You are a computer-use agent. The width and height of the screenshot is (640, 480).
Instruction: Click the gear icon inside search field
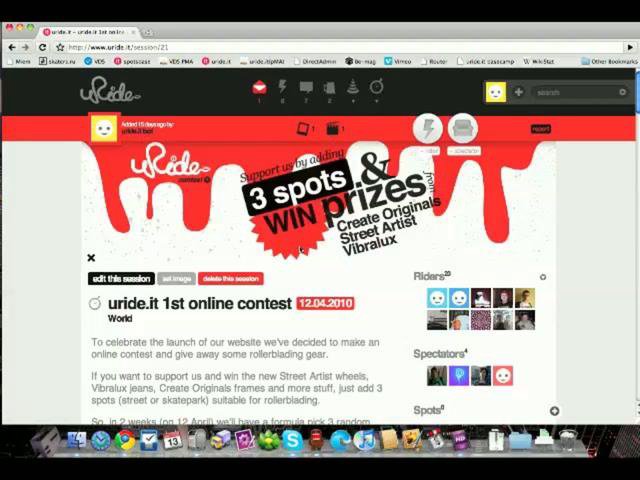[x=622, y=92]
